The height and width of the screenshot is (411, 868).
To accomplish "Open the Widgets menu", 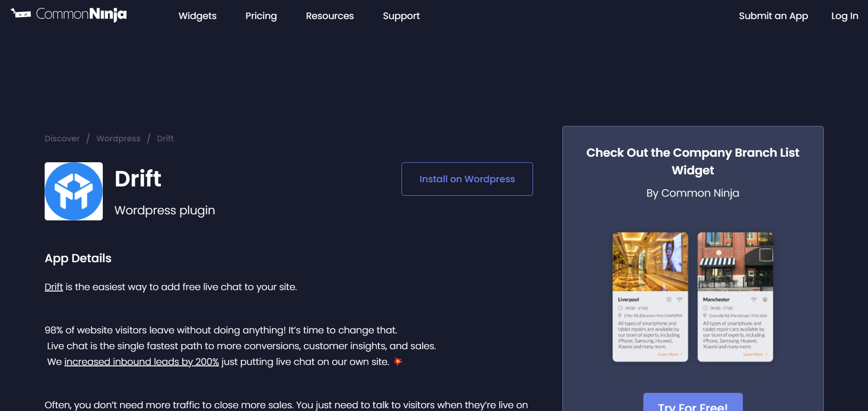I will click(197, 16).
